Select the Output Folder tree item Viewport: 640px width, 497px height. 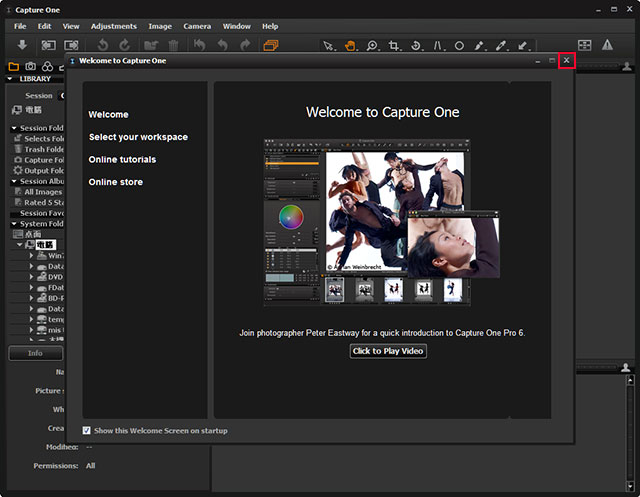39,171
